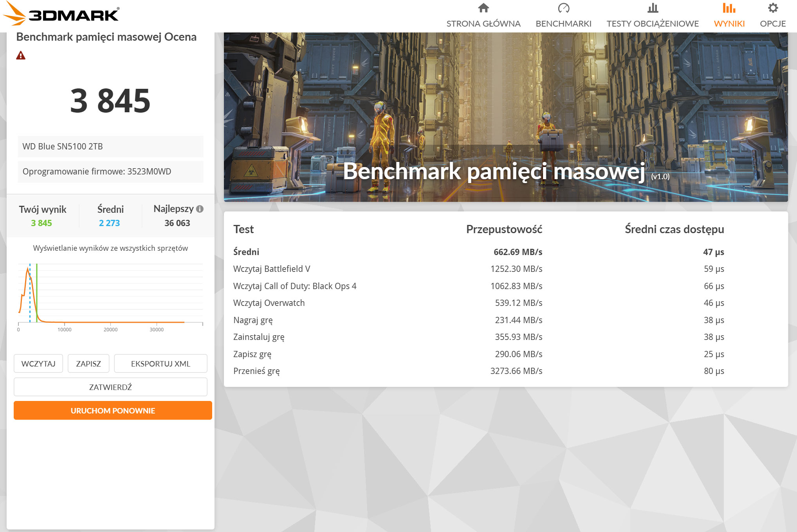Select the Wczytaj Battlefield V row

click(272, 269)
